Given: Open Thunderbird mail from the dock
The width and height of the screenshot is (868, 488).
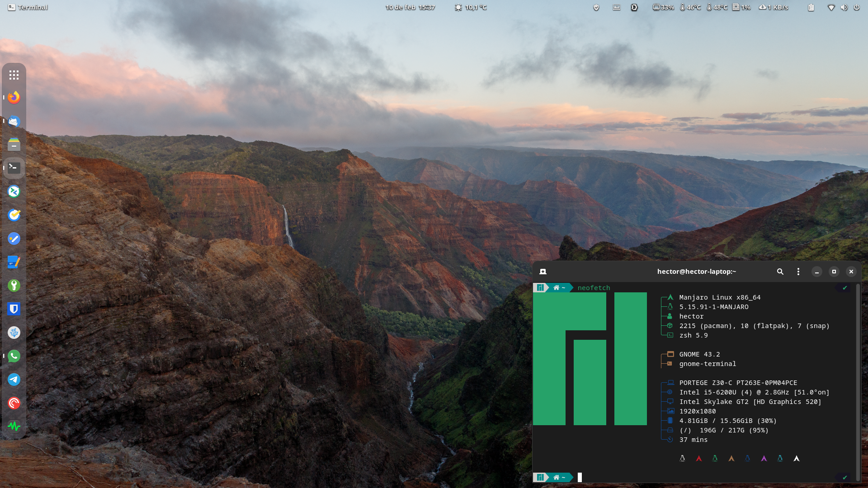Looking at the screenshot, I should pos(14,121).
